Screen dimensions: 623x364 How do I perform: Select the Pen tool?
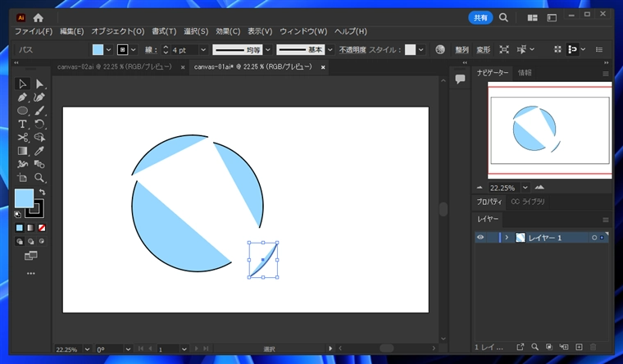click(23, 97)
